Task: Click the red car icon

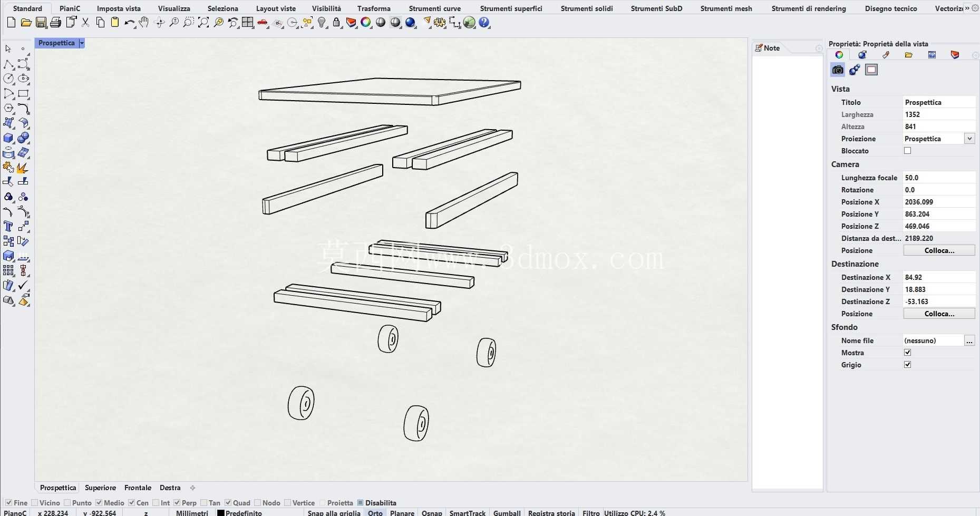Action: pyautogui.click(x=263, y=23)
